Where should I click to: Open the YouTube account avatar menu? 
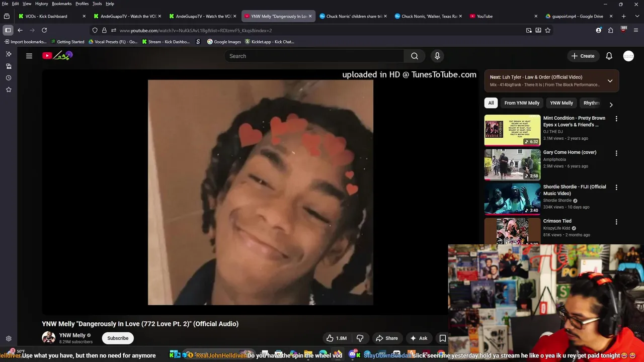628,56
